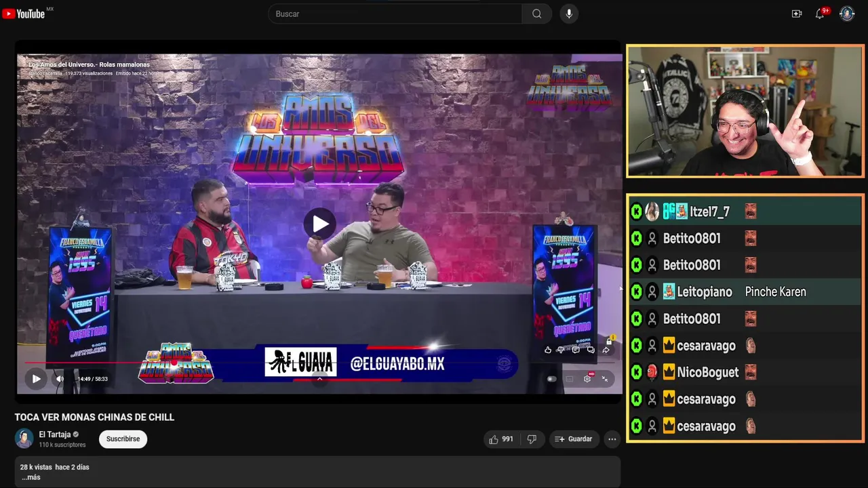Open the notifications bell
The image size is (868, 488).
[820, 14]
